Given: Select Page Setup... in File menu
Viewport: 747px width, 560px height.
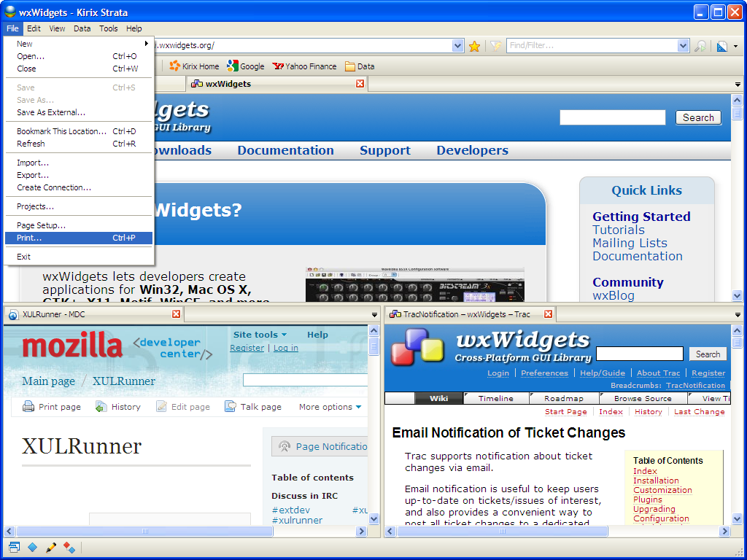Looking at the screenshot, I should (79, 225).
